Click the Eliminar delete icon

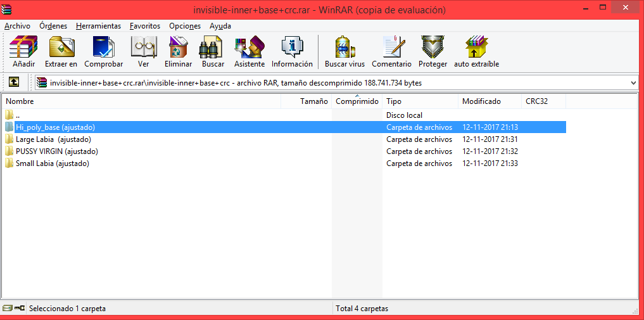pyautogui.click(x=178, y=51)
